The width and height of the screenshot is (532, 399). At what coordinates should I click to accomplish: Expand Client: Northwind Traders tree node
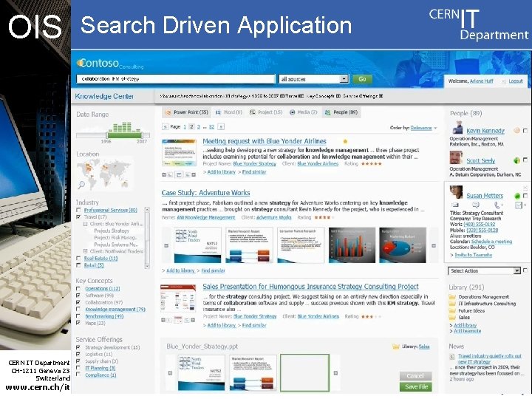pos(86,251)
